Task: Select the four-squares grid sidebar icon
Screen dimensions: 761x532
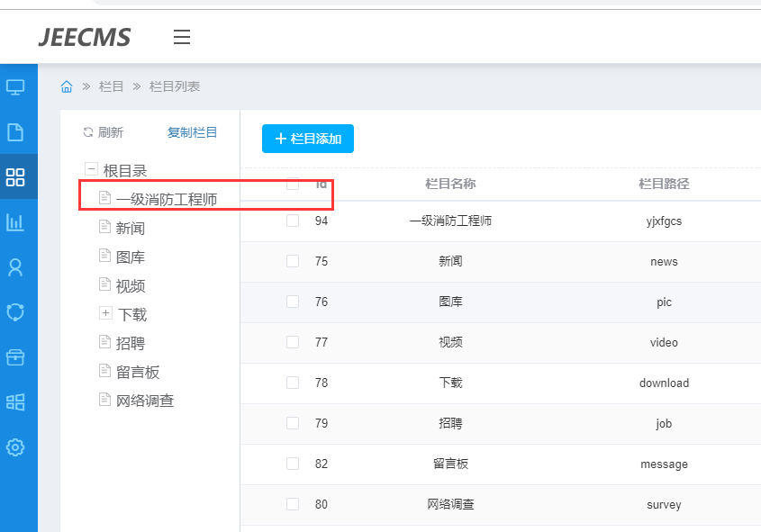Action: coord(15,176)
